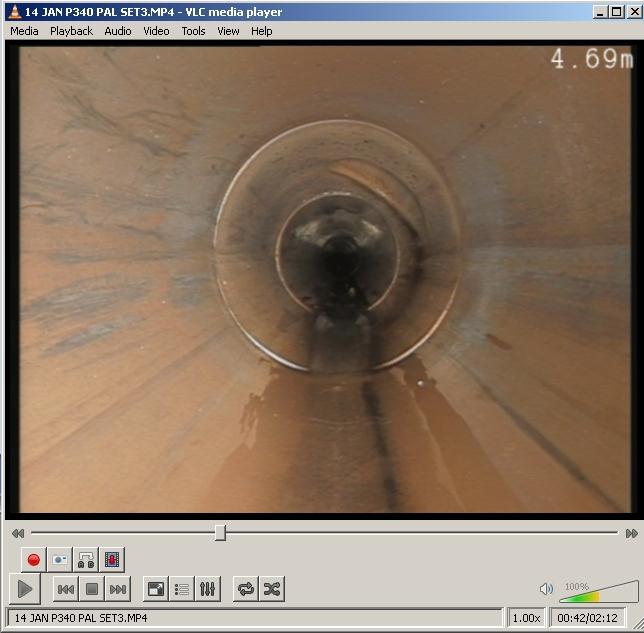Close the VLC media player window
The height and width of the screenshot is (633, 644).
(635, 12)
